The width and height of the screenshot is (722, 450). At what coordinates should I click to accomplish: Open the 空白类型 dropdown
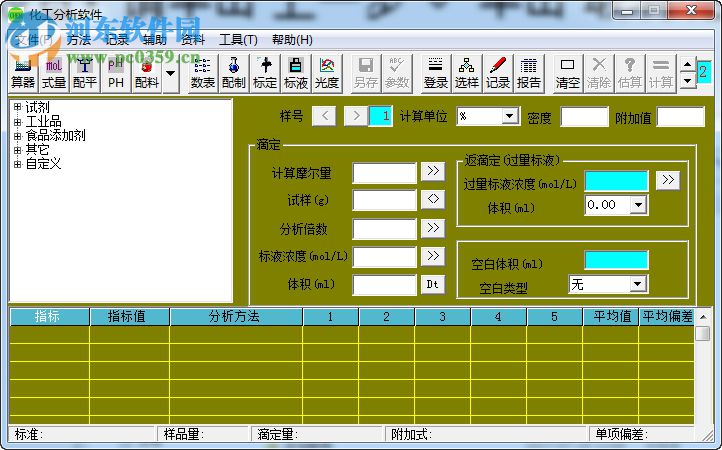[x=638, y=284]
